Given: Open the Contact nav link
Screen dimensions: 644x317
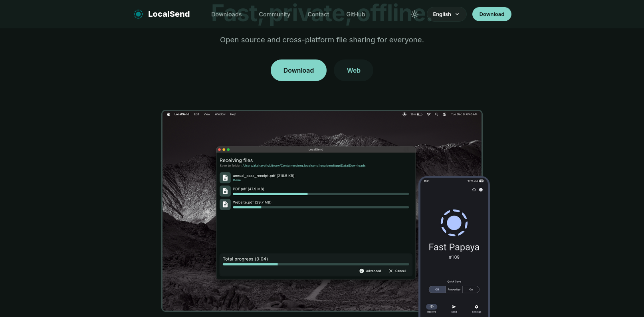Looking at the screenshot, I should point(318,14).
